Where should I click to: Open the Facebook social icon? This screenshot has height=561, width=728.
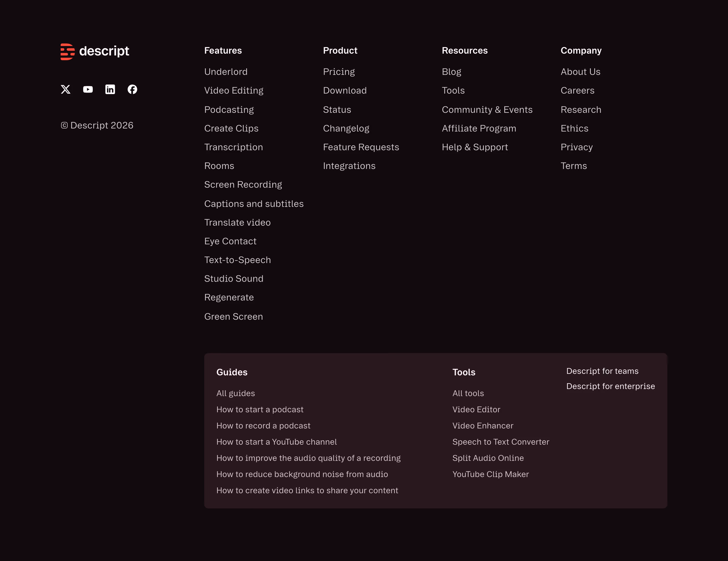(x=132, y=89)
